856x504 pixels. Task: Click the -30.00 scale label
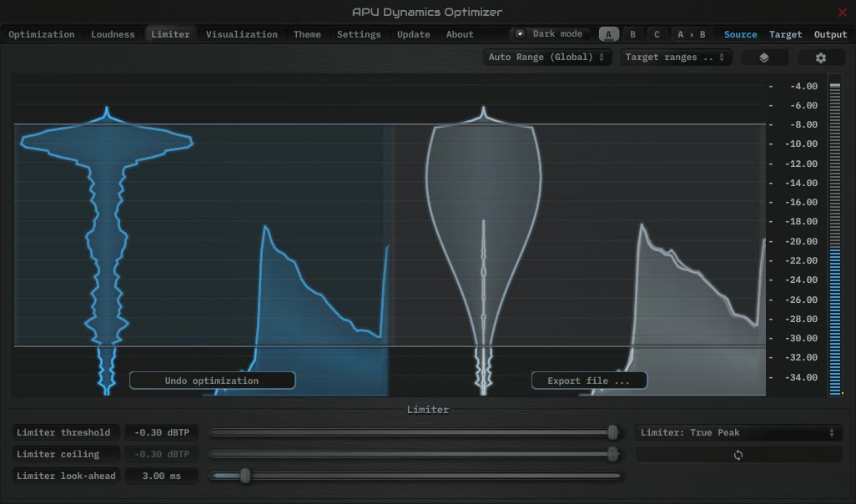pos(802,338)
